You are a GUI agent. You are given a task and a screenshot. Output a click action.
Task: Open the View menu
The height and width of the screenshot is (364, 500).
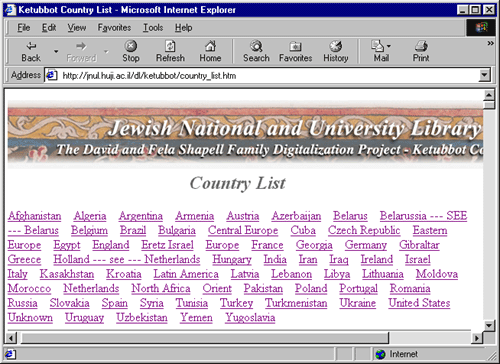click(x=77, y=28)
